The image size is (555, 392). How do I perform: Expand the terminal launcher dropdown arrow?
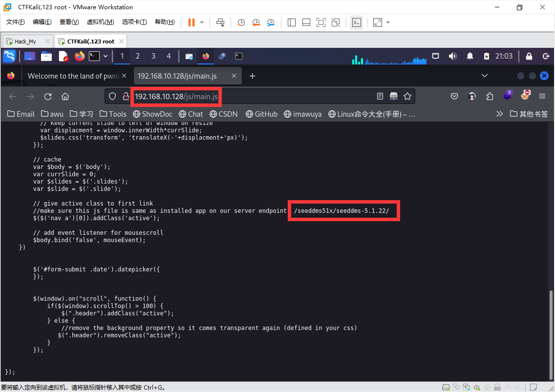(106, 56)
